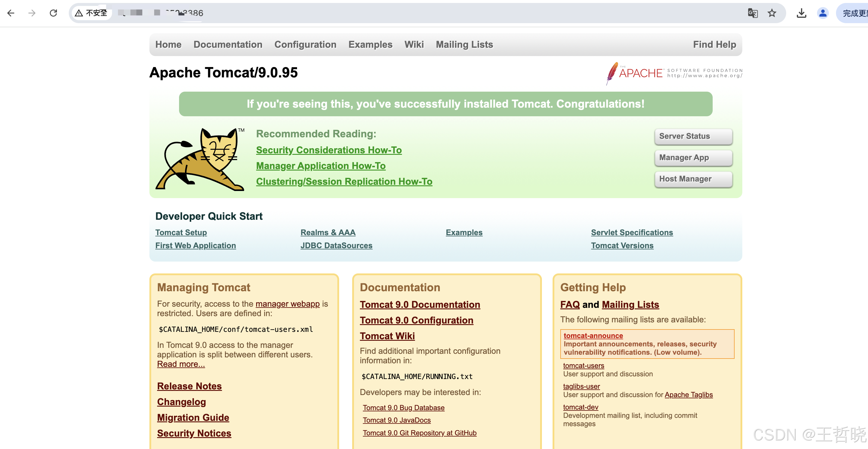Click the Manager App button
This screenshot has height=449, width=868.
(x=693, y=157)
